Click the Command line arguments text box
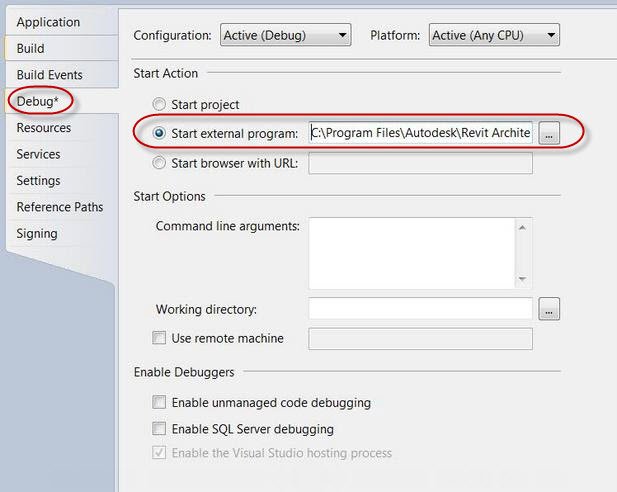Image resolution: width=617 pixels, height=492 pixels. [x=412, y=253]
